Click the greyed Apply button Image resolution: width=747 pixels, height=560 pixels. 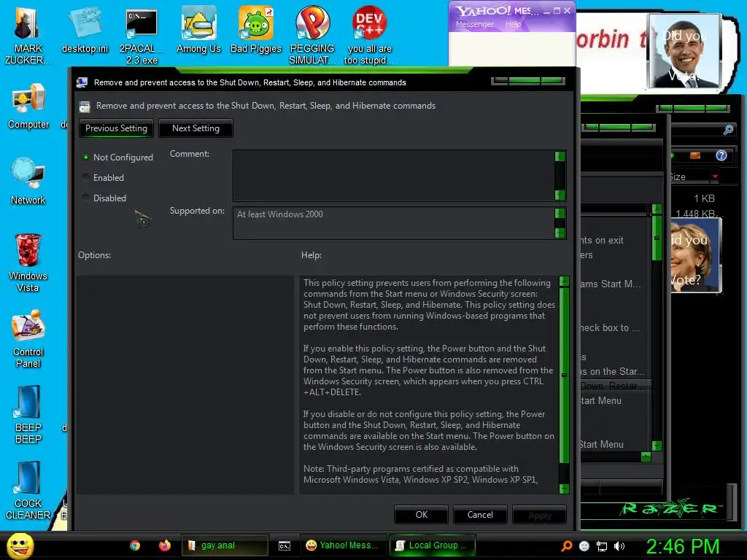pos(539,515)
